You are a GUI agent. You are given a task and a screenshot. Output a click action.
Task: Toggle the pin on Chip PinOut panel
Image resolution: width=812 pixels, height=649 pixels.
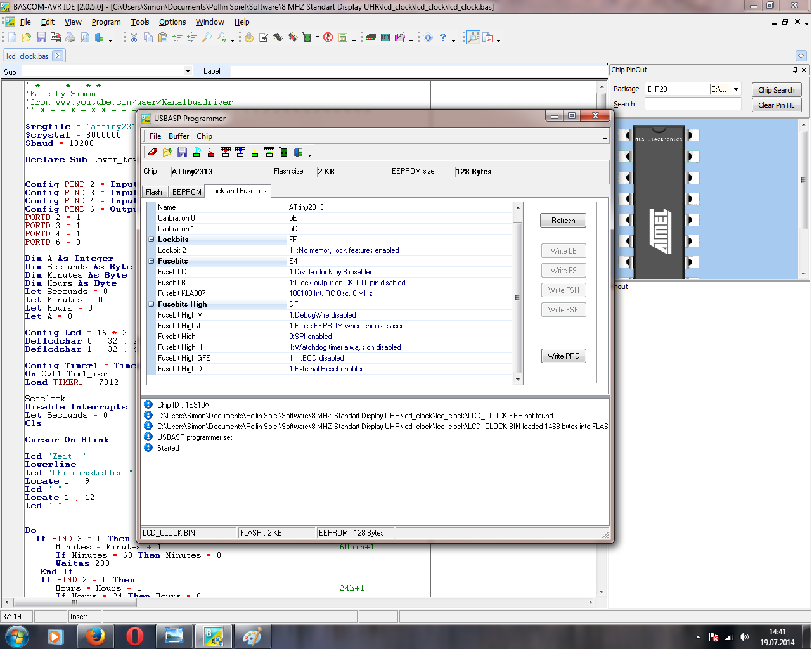coord(795,70)
